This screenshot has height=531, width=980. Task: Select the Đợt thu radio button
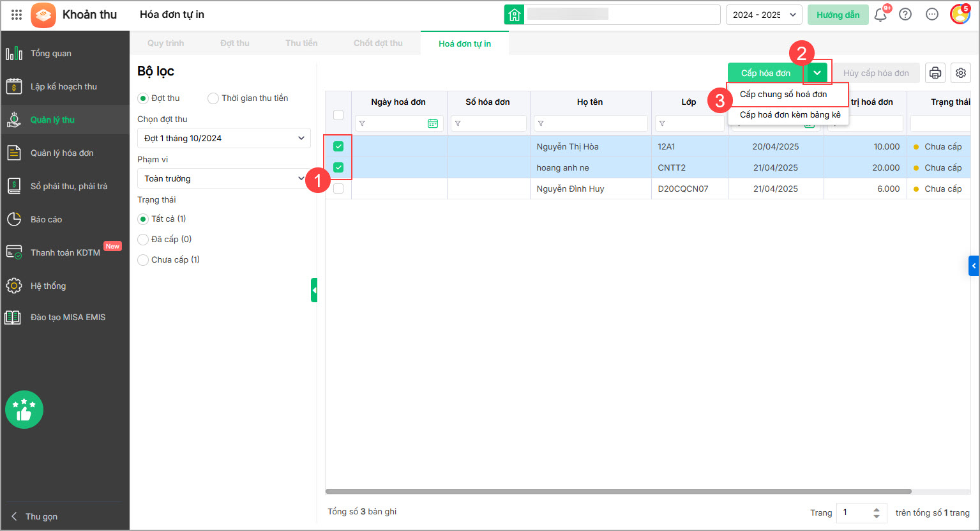[143, 98]
